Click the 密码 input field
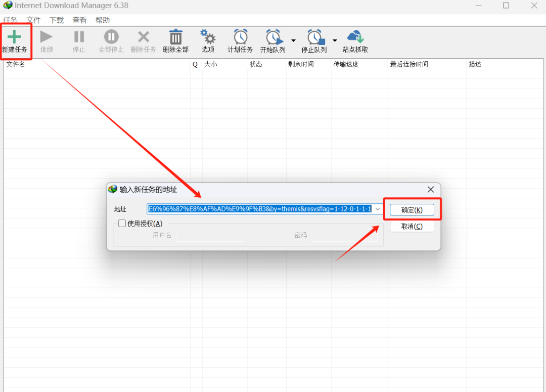 pyautogui.click(x=344, y=235)
